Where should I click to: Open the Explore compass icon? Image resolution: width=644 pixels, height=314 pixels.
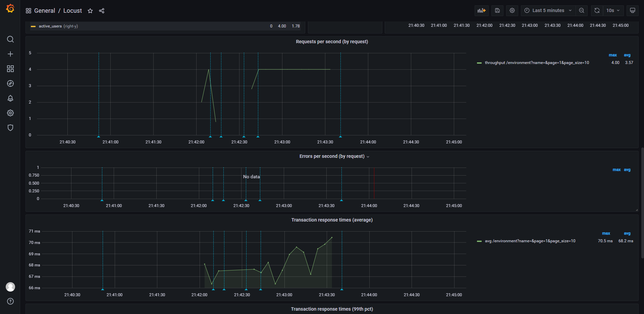[10, 83]
